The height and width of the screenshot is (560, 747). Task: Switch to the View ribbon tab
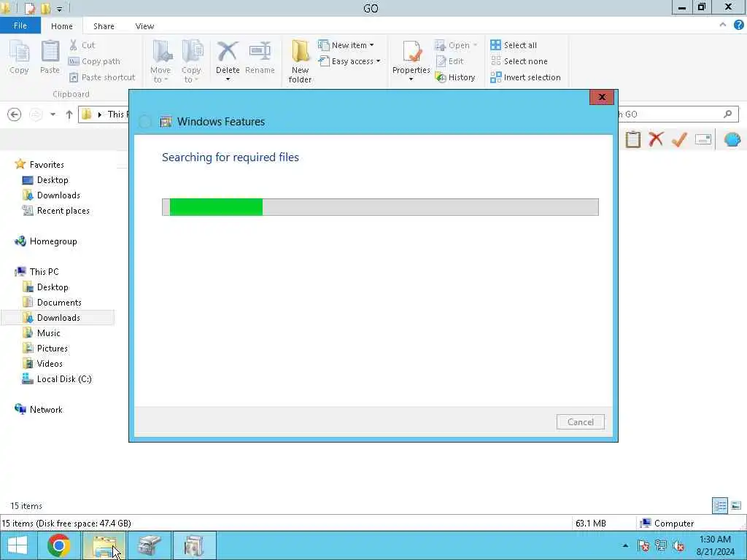[144, 26]
